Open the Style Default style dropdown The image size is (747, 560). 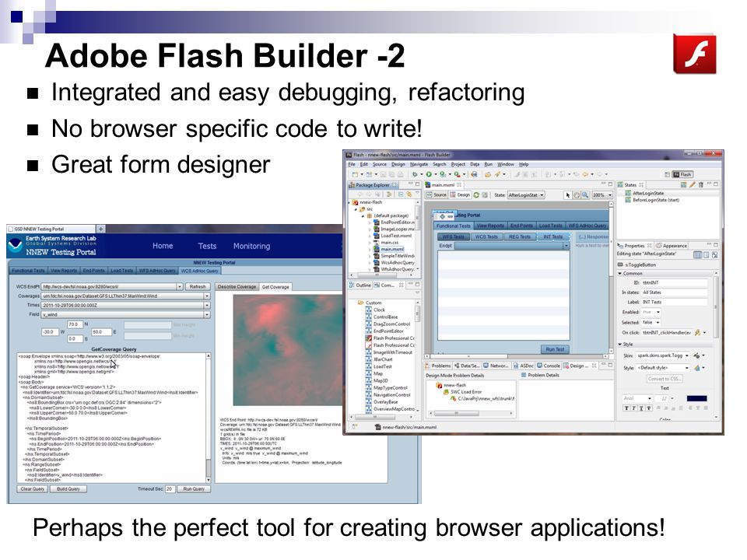tap(663, 368)
